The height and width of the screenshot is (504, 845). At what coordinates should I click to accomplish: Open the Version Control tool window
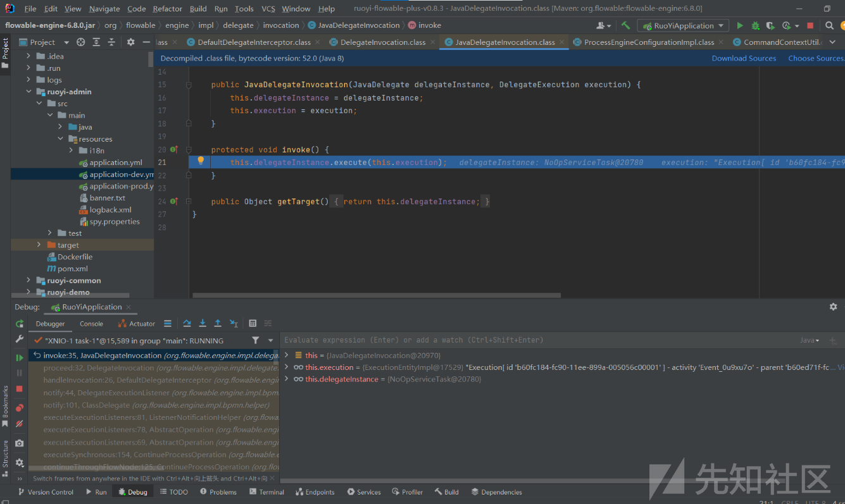tap(46, 492)
